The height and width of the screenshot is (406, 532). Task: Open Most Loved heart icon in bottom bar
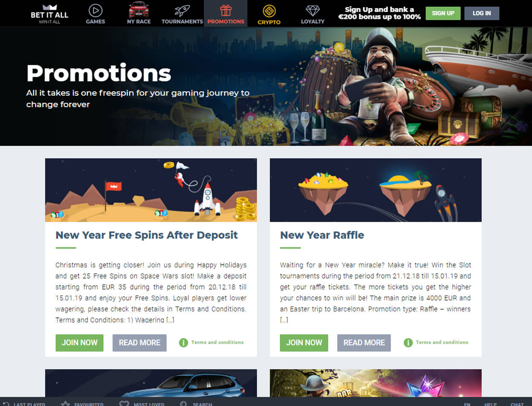click(x=124, y=403)
